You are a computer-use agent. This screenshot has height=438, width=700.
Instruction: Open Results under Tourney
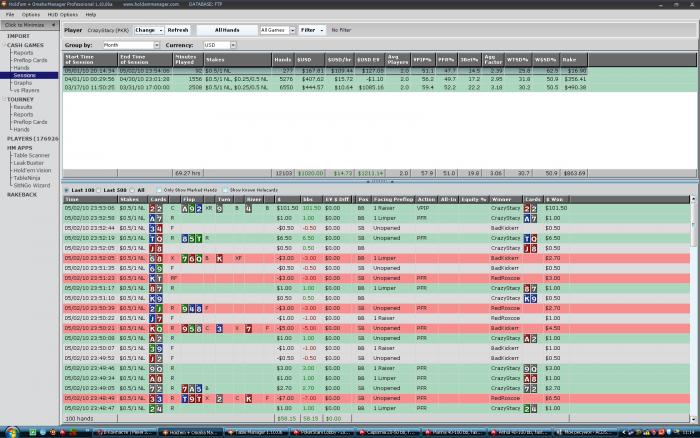tap(22, 107)
